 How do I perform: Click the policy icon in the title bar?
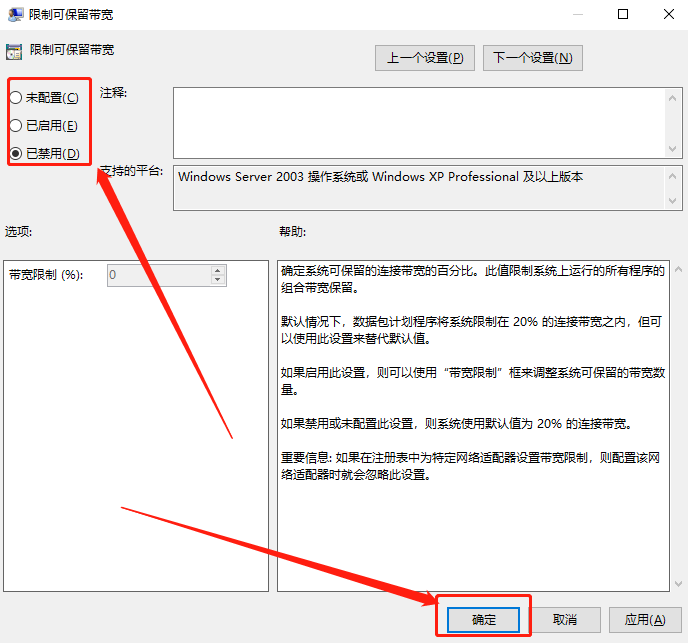coord(14,15)
